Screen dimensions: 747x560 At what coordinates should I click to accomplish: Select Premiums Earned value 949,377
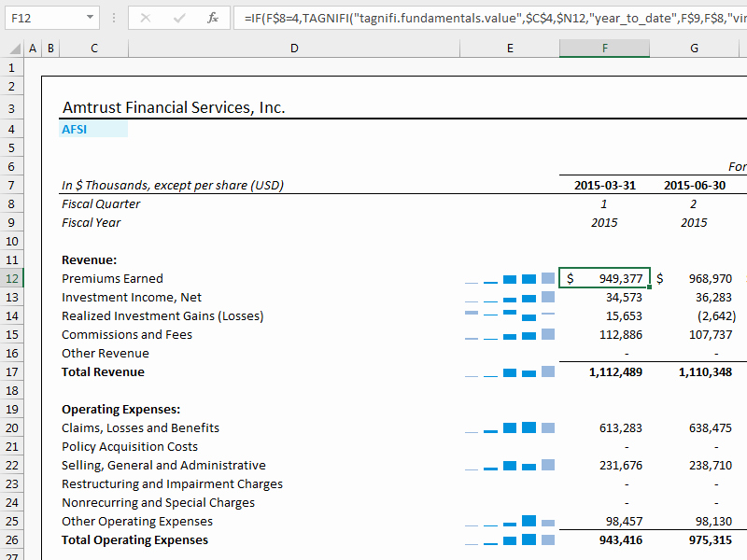604,278
